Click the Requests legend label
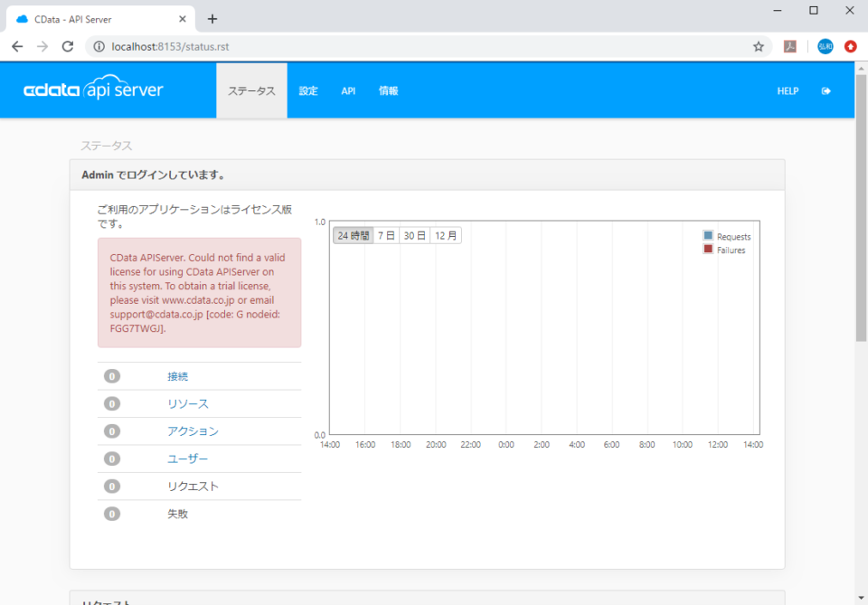This screenshot has width=868, height=605. pos(733,237)
